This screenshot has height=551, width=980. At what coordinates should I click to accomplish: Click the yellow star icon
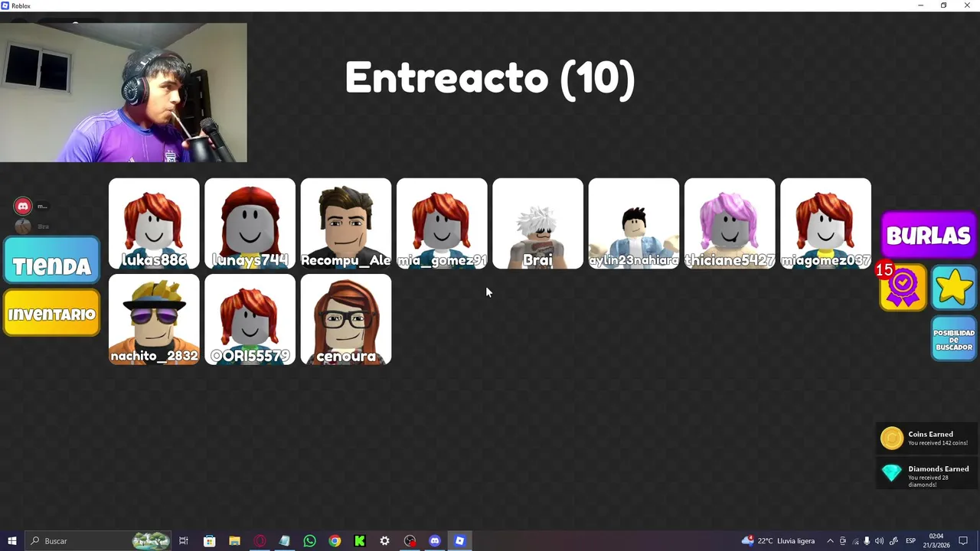coord(954,287)
